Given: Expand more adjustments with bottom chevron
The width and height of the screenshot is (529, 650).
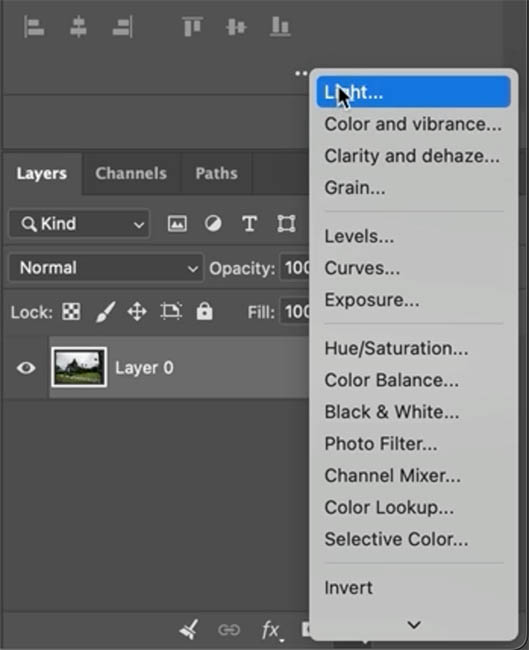Looking at the screenshot, I should pos(414,625).
